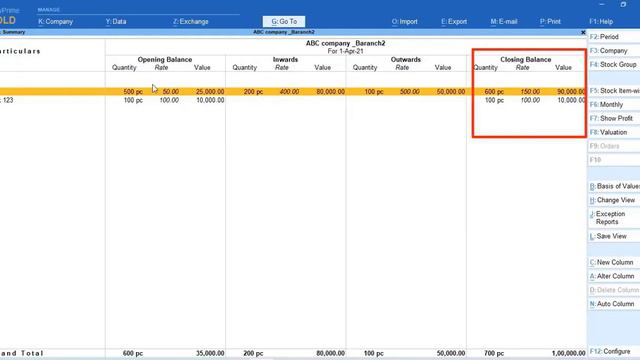Open B: Basis of Values

(614, 186)
